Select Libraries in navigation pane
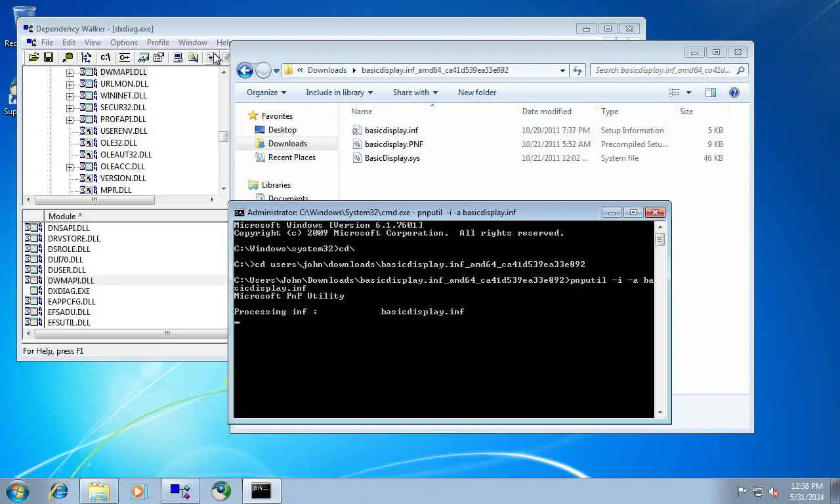Image resolution: width=840 pixels, height=504 pixels. click(x=276, y=185)
